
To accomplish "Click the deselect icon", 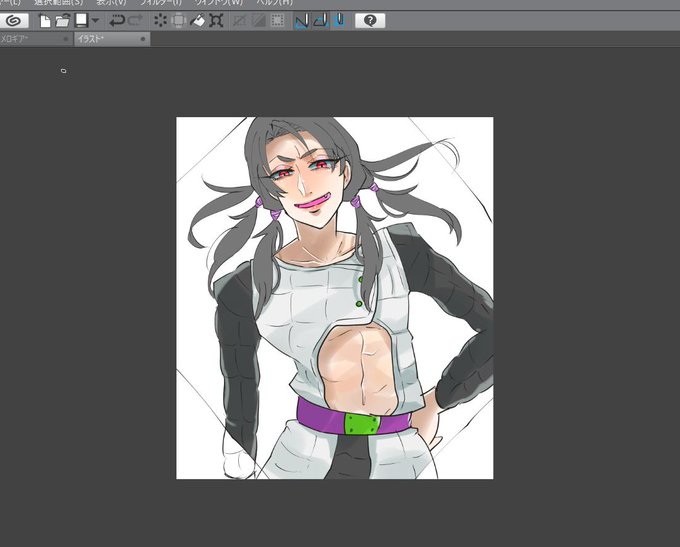I will point(240,20).
